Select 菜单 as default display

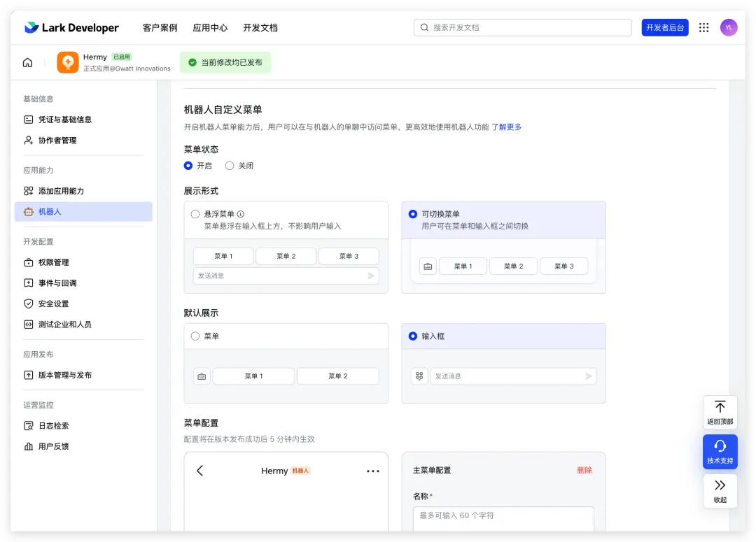point(195,336)
